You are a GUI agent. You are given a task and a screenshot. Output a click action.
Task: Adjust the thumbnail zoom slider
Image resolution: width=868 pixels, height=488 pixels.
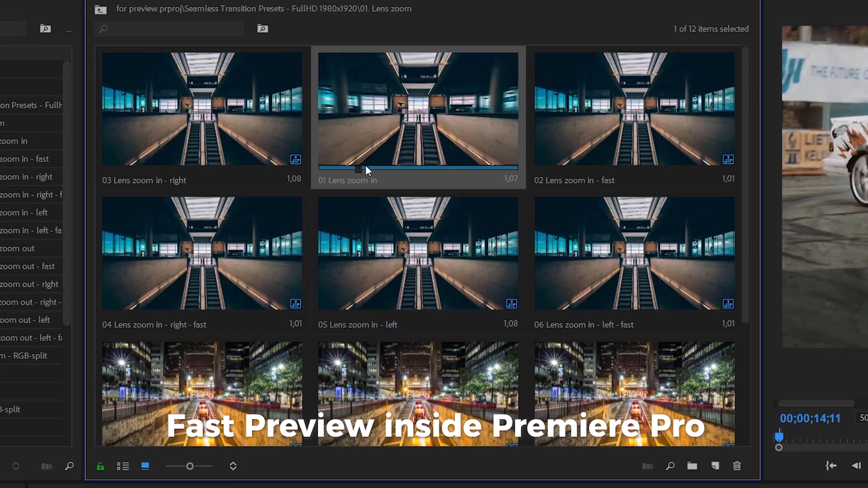pos(189,466)
